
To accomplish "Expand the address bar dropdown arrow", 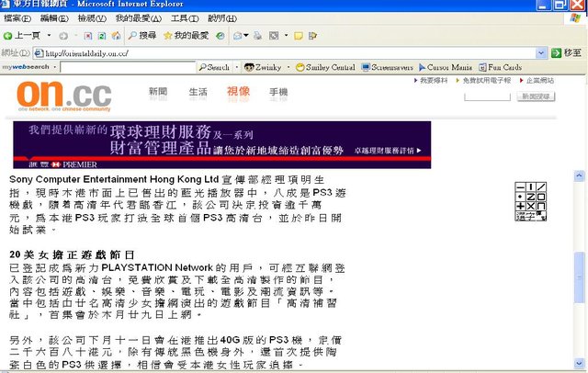I will (x=541, y=53).
